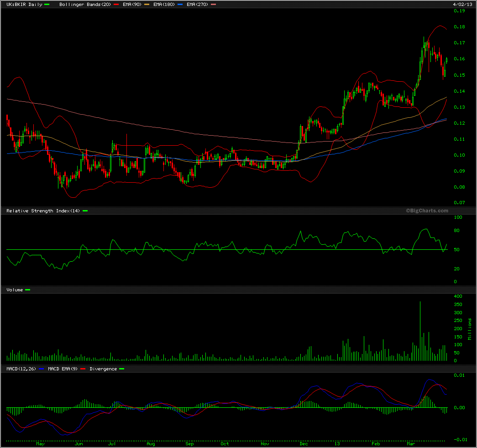The width and height of the screenshot is (477, 448).
Task: Click the BigCharts.com copyright watermark
Action: click(427, 211)
